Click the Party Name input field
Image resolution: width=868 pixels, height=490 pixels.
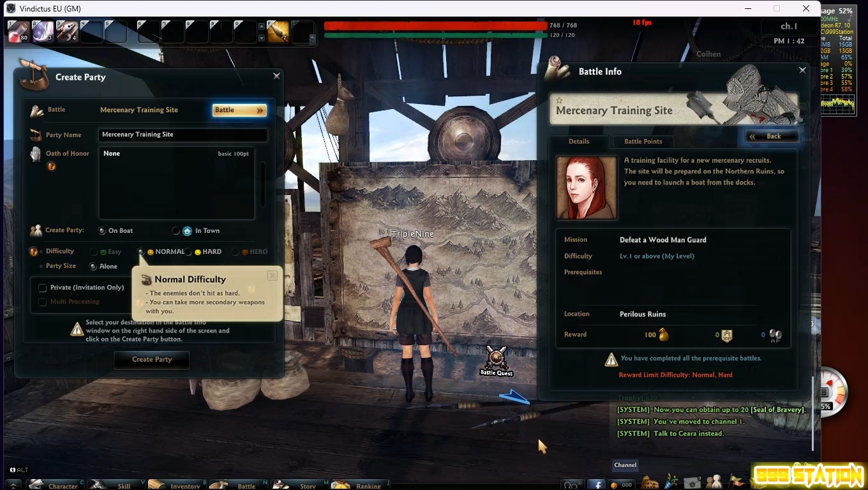183,135
